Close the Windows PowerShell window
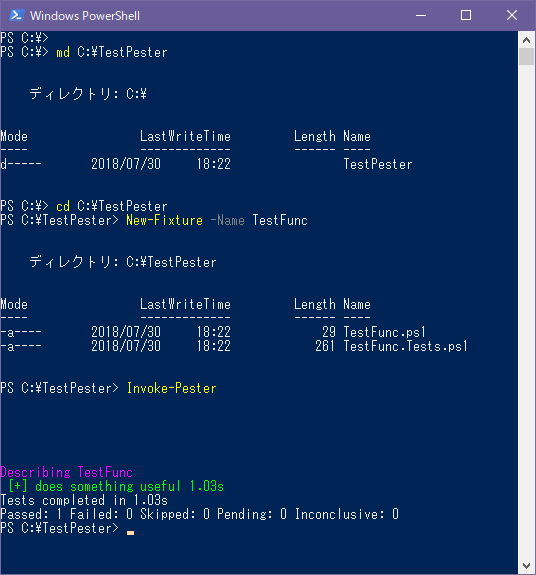 [512, 15]
